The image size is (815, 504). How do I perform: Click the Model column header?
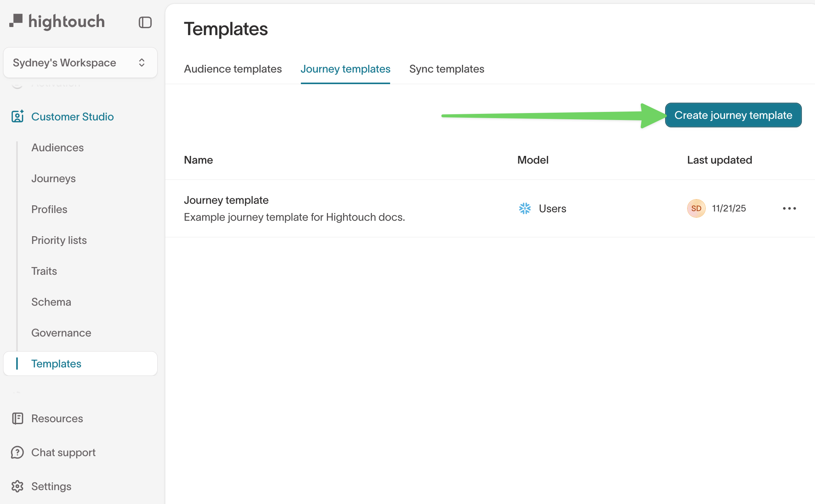pyautogui.click(x=533, y=160)
